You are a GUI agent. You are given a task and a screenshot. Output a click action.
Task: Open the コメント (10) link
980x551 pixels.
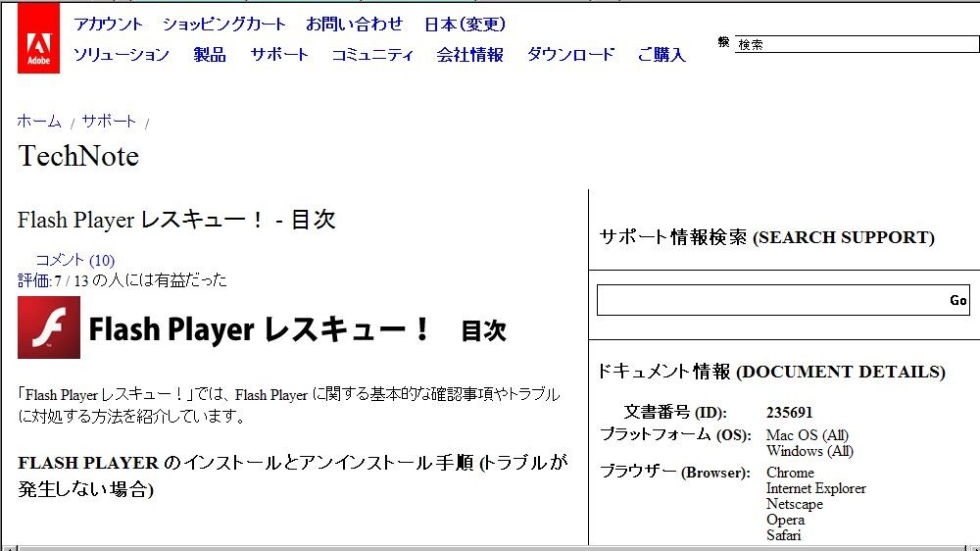click(75, 260)
